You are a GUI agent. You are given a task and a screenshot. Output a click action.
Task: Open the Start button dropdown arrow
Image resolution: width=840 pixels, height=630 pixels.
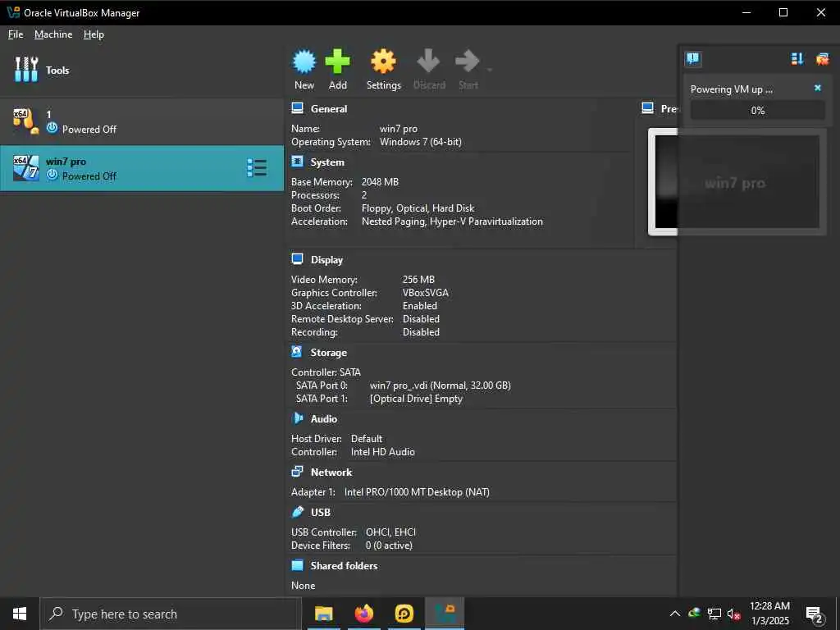489,70
